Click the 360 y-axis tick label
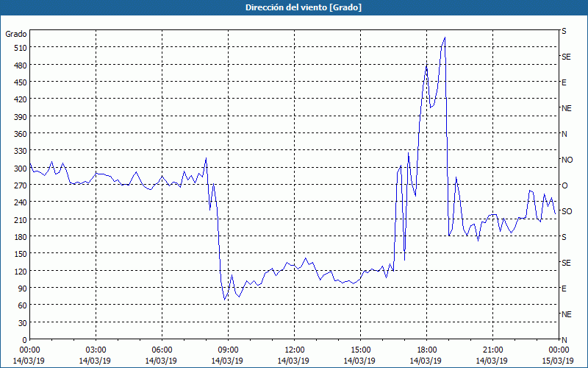 (21, 134)
